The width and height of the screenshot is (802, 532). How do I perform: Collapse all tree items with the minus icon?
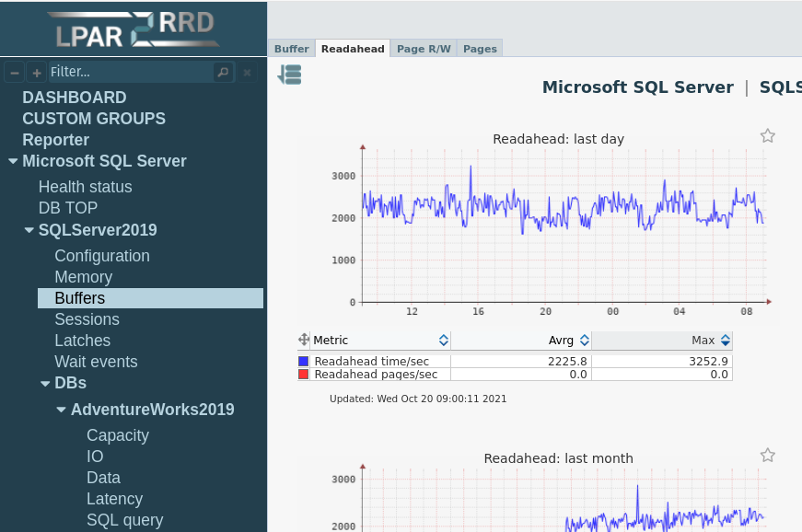click(x=14, y=71)
